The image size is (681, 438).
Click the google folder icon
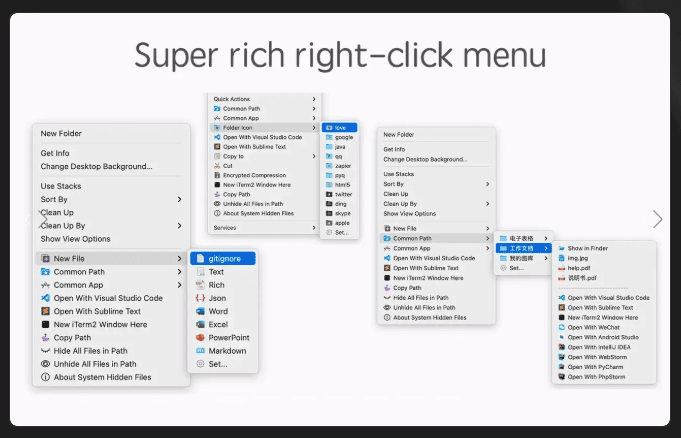pyautogui.click(x=329, y=137)
